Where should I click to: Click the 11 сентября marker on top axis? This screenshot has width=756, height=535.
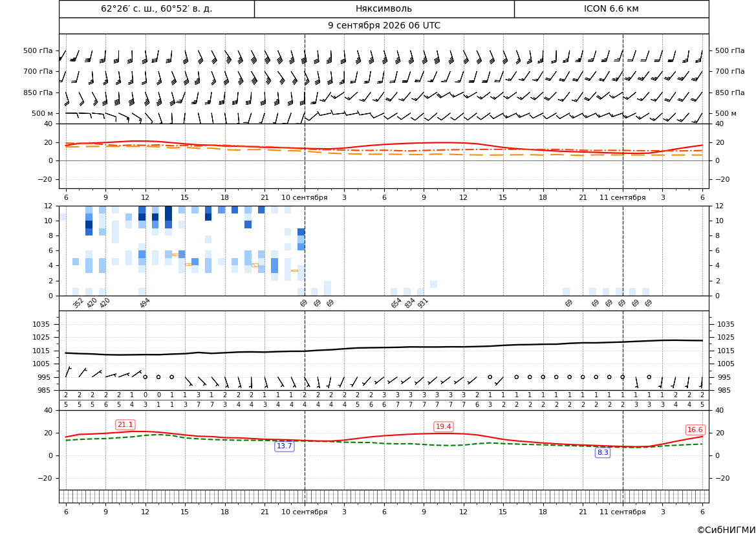[x=622, y=197]
